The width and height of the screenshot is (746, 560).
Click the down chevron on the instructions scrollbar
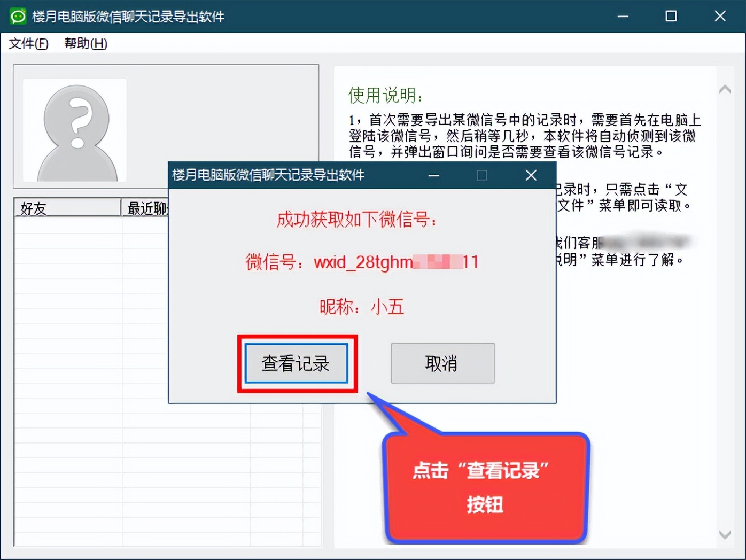725,534
